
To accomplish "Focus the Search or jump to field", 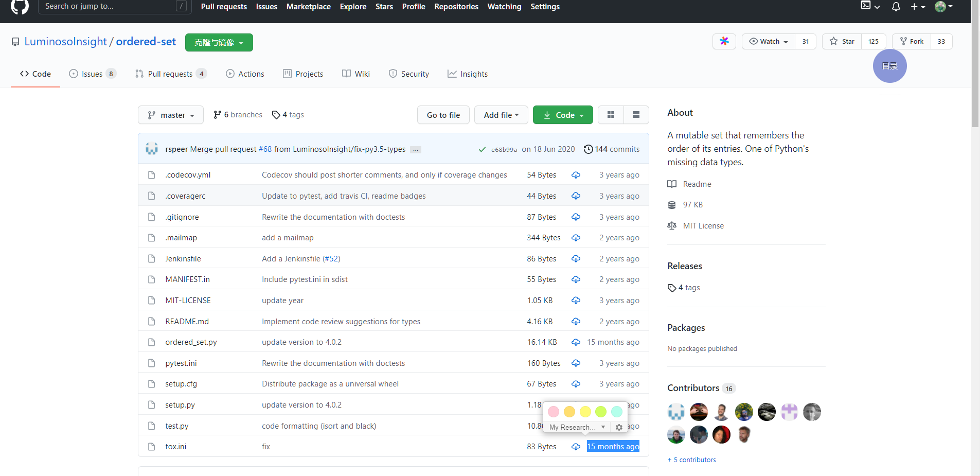I will click(x=115, y=7).
